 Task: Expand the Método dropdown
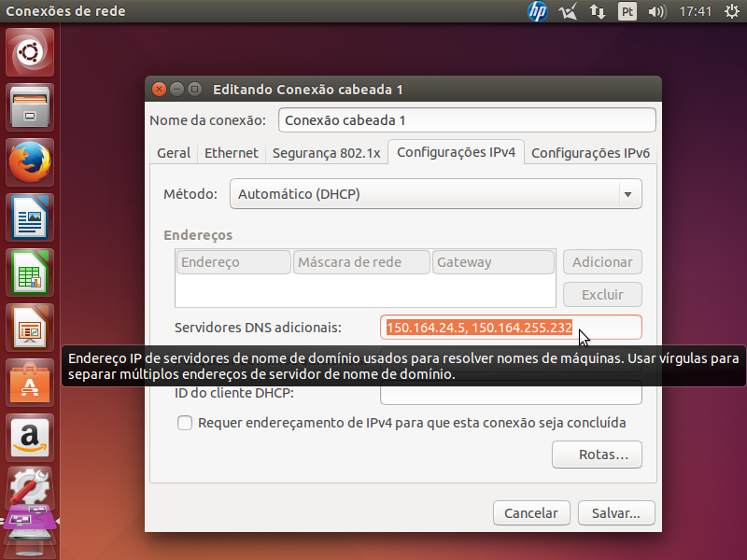[x=435, y=194]
